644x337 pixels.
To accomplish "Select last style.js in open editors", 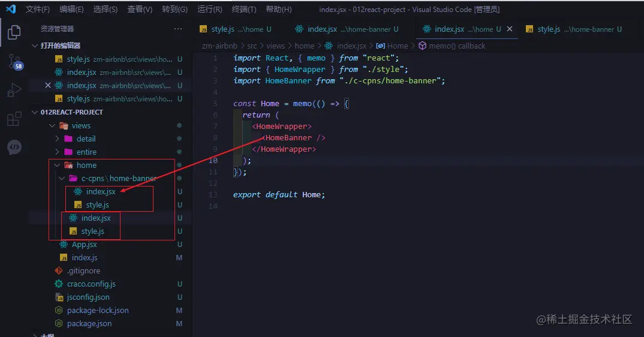I will point(113,98).
